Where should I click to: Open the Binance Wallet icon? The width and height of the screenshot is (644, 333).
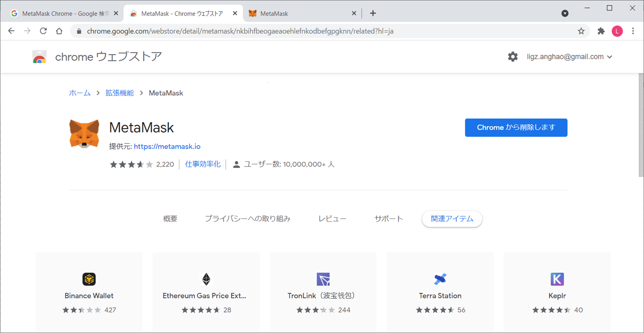point(89,279)
